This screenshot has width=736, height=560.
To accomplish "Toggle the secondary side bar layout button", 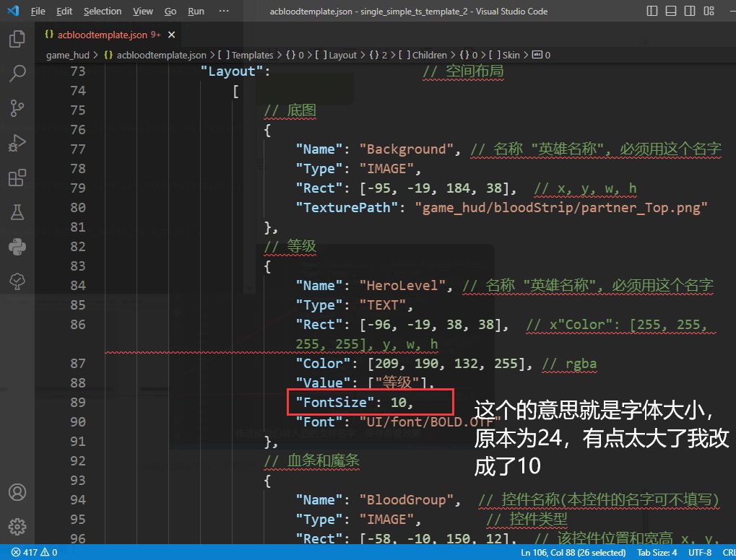I will (x=690, y=11).
